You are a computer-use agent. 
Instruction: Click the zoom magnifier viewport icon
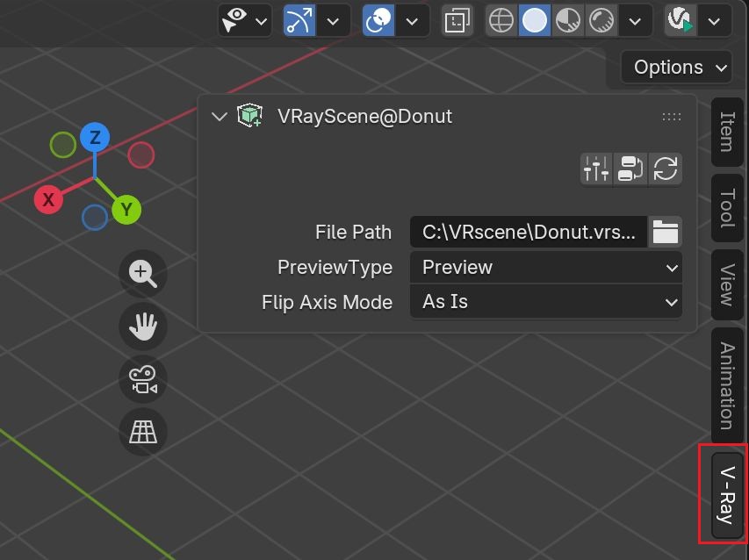pyautogui.click(x=143, y=273)
